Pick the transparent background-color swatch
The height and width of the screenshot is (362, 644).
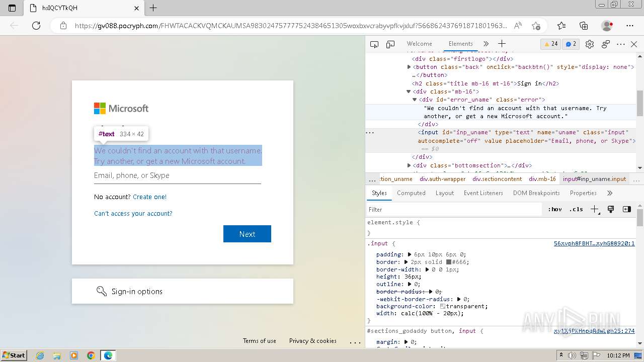tap(443, 306)
